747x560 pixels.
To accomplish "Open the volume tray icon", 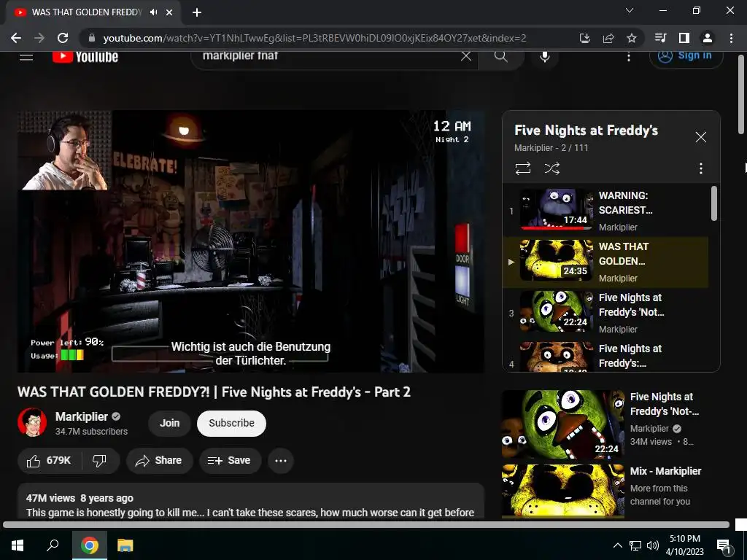I will (x=653, y=545).
